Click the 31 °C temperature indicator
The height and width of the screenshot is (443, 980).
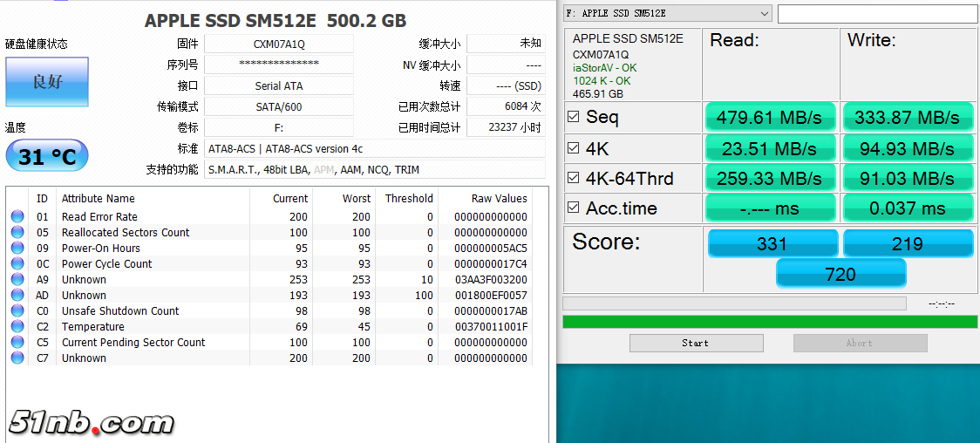pos(47,156)
